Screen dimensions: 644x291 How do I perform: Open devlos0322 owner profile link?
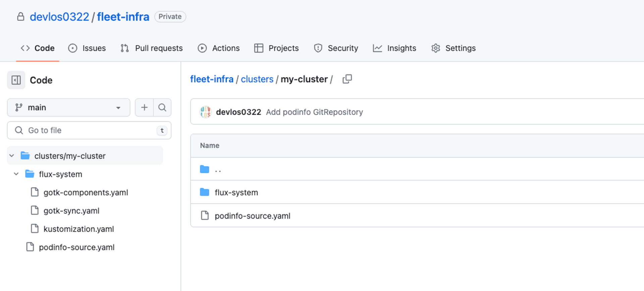[59, 17]
